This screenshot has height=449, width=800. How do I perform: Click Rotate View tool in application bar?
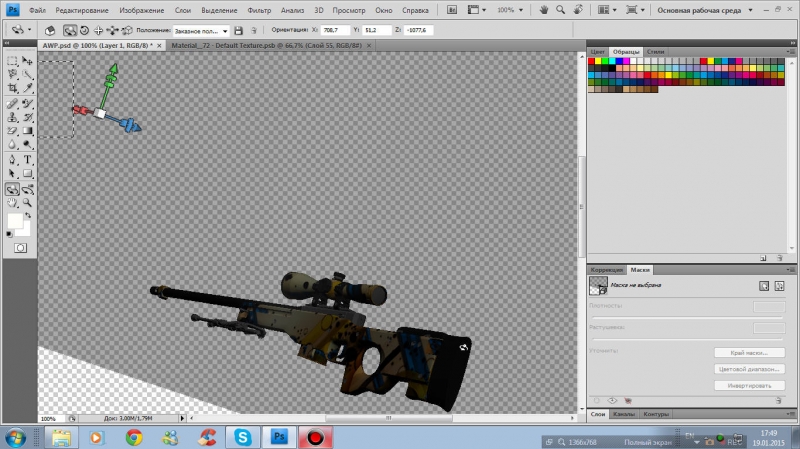578,10
